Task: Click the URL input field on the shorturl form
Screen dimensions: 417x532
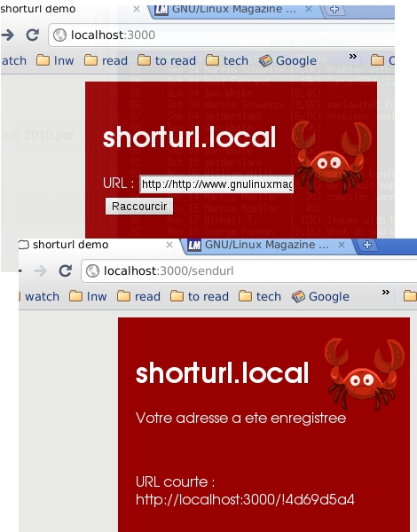Action: [x=216, y=184]
